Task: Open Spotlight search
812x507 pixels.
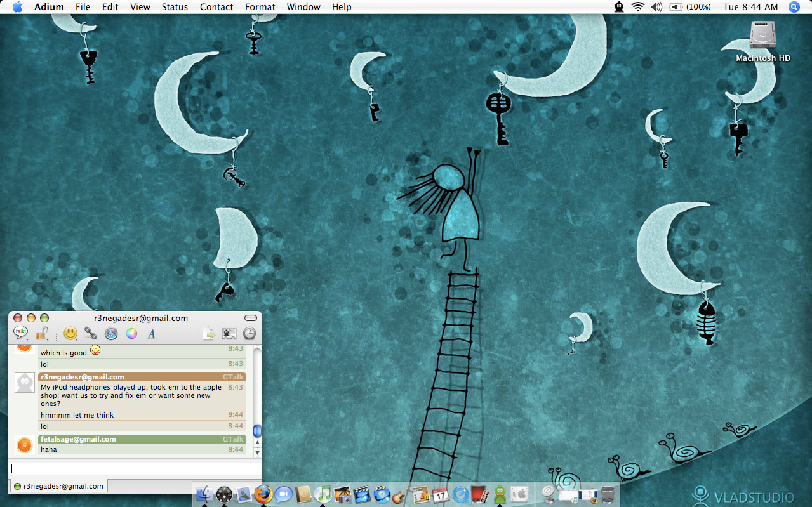Action: point(794,7)
